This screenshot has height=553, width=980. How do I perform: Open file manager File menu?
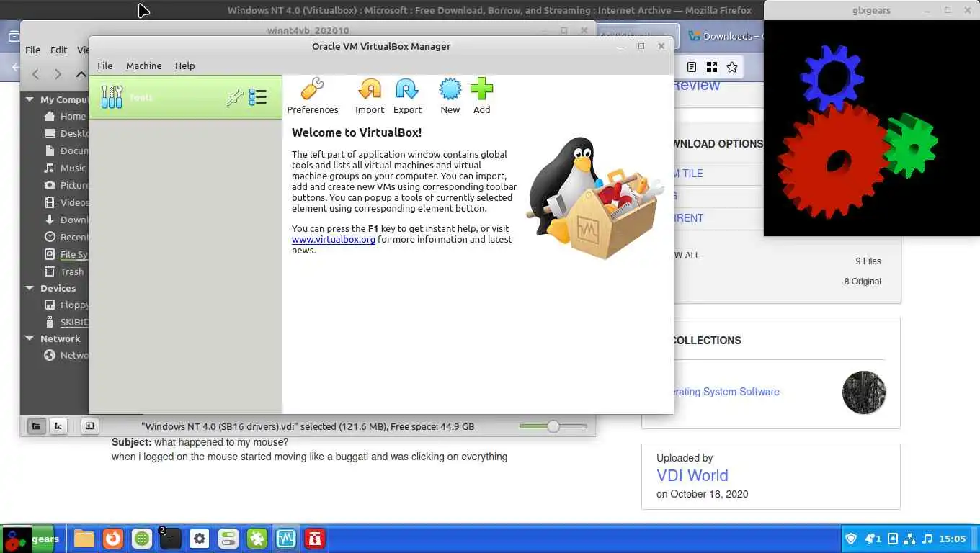coord(33,50)
